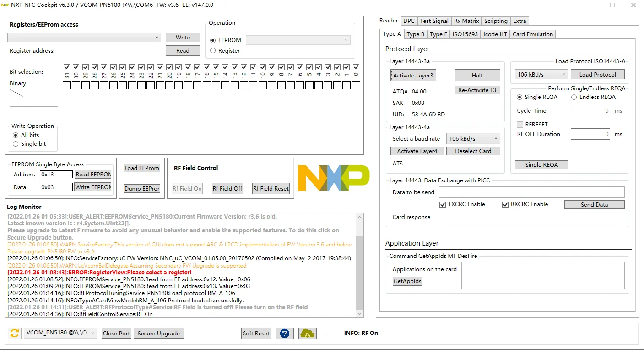Click Re-Activate L3 button

[477, 90]
